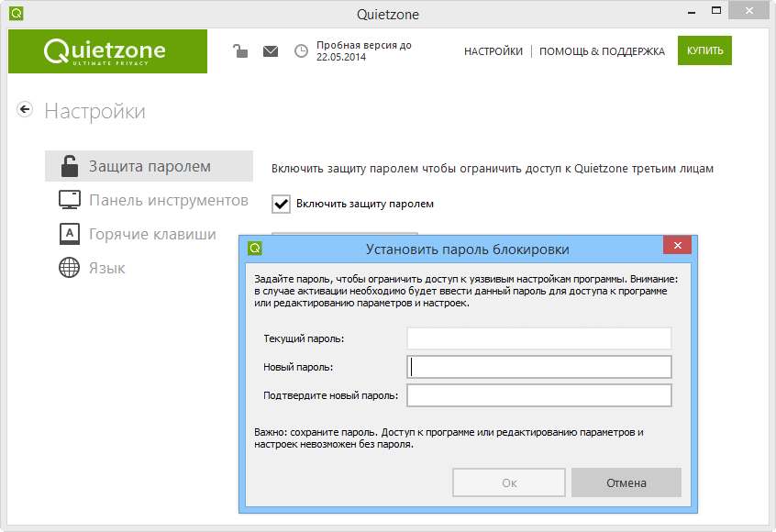Click the Quietzone logo banner
The height and width of the screenshot is (532, 776).
tap(107, 51)
